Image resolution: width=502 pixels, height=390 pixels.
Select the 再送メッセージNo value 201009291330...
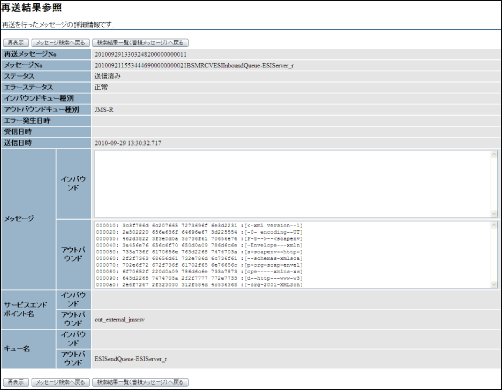coord(141,54)
